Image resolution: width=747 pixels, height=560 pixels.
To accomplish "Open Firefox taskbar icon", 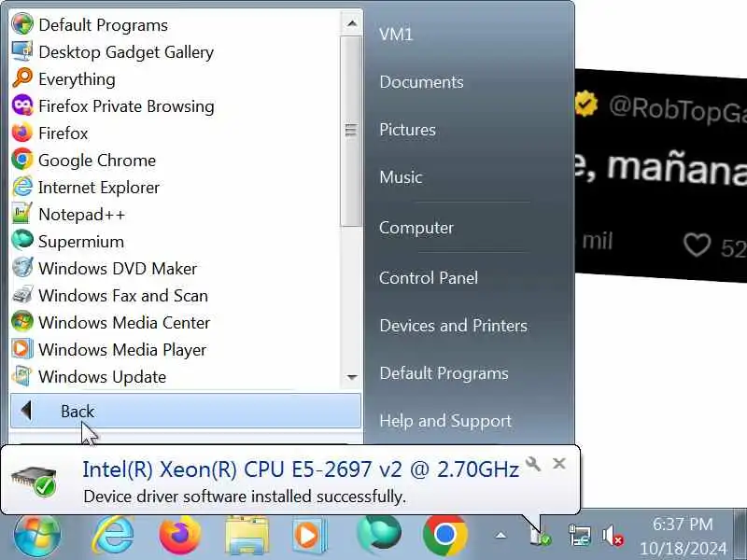I will coord(179,535).
